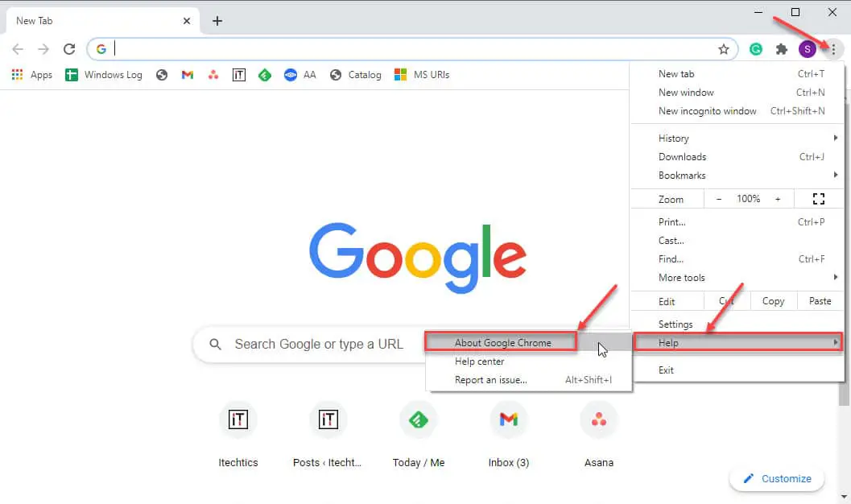Open a new tab with the plus button
This screenshot has width=851, height=504.
point(217,21)
